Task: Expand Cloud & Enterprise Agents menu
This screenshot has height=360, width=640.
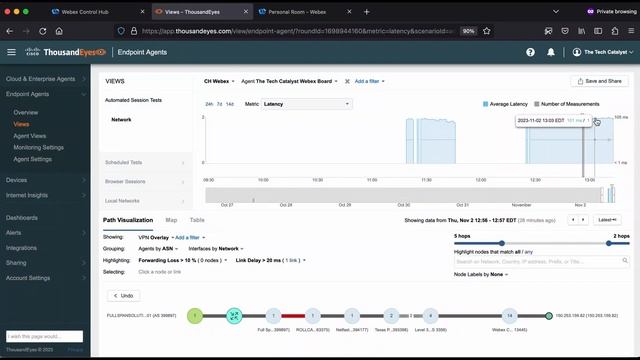Action: pos(46,79)
